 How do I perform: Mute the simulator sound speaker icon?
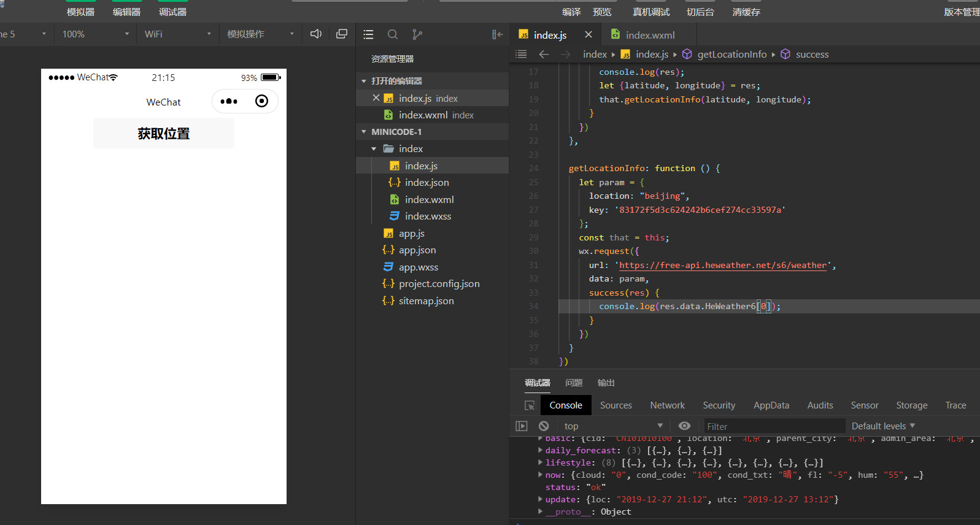tap(315, 34)
